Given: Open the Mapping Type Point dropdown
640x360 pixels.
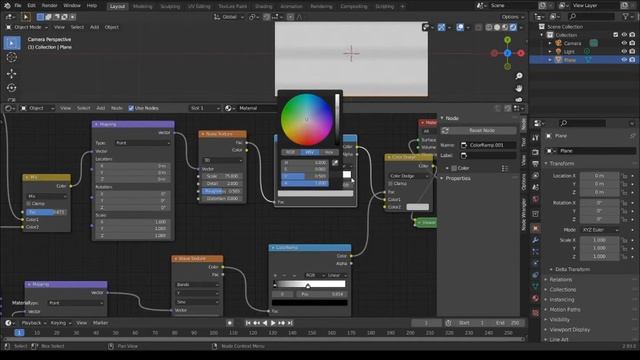Looking at the screenshot, I should 143,143.
